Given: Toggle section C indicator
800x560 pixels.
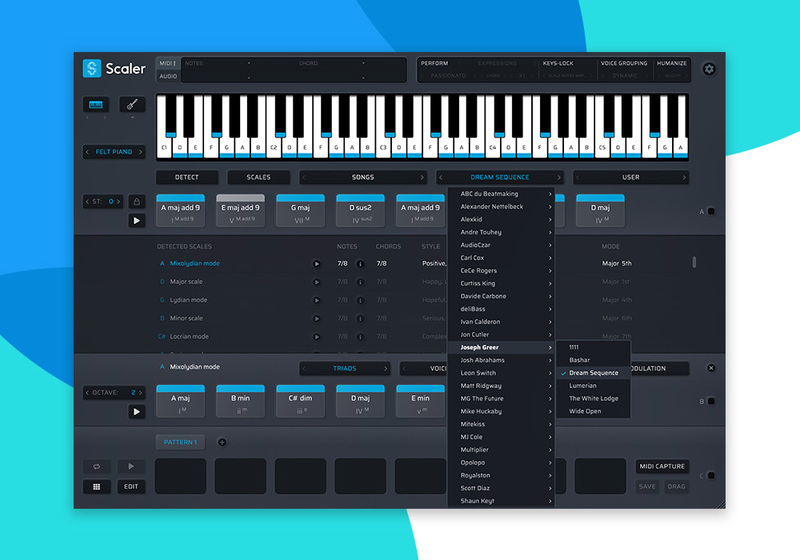Looking at the screenshot, I should pyautogui.click(x=711, y=476).
